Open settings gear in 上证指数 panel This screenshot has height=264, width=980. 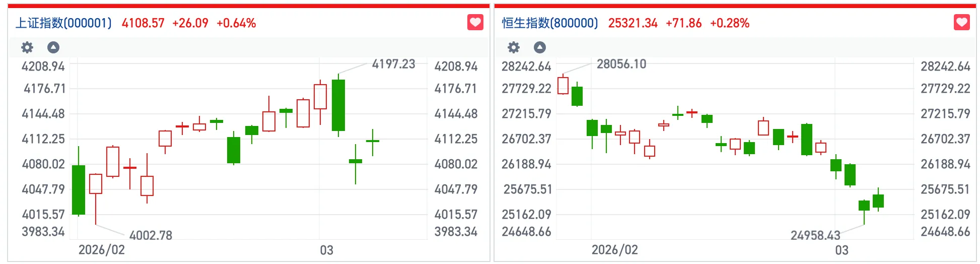(x=27, y=47)
